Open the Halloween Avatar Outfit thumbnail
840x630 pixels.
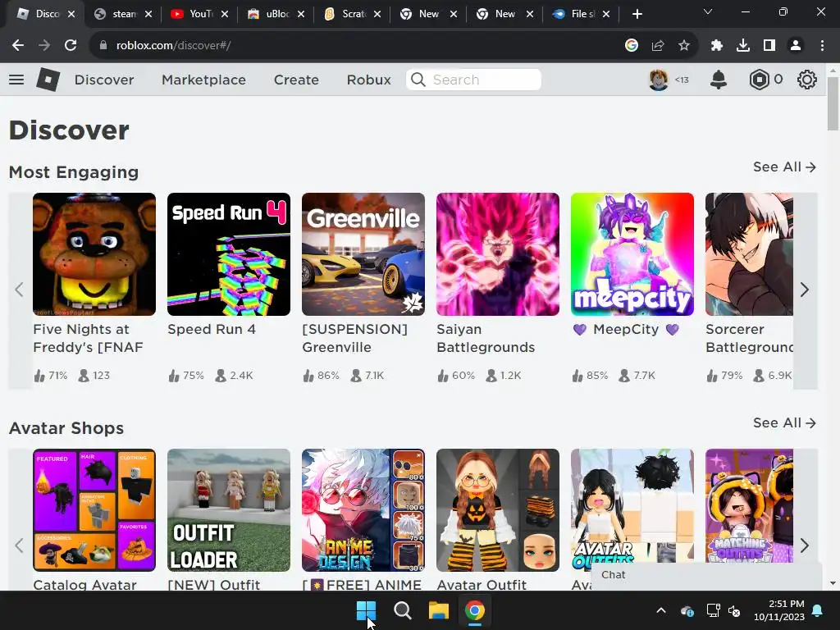pyautogui.click(x=498, y=510)
